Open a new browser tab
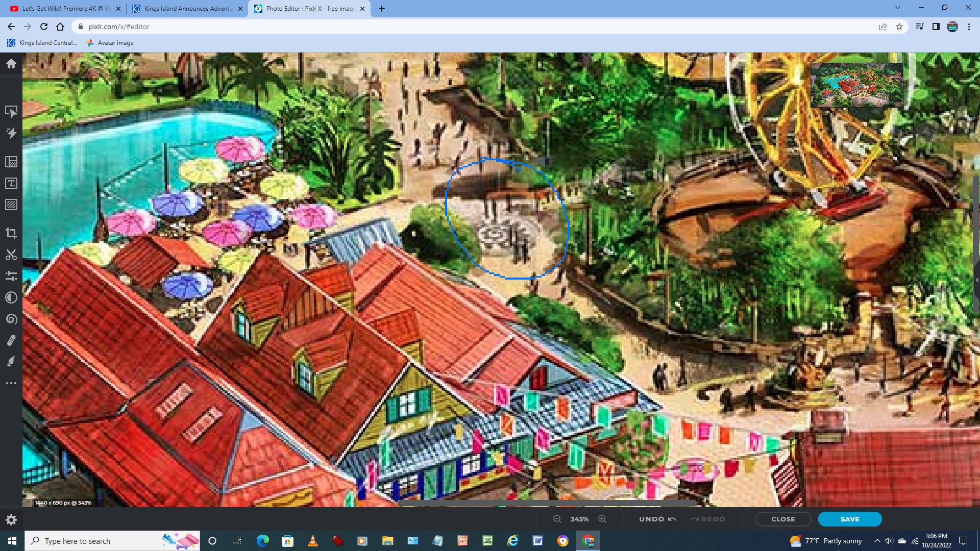The height and width of the screenshot is (551, 980). [382, 9]
